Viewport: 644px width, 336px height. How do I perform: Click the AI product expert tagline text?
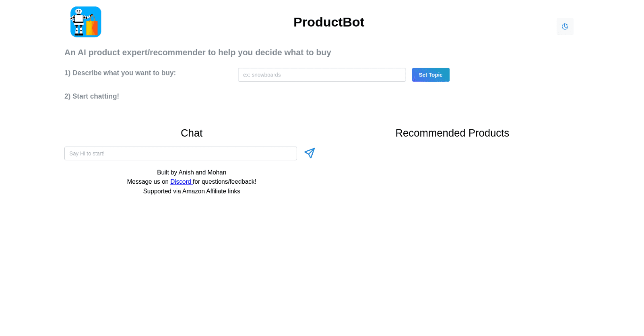pyautogui.click(x=197, y=52)
